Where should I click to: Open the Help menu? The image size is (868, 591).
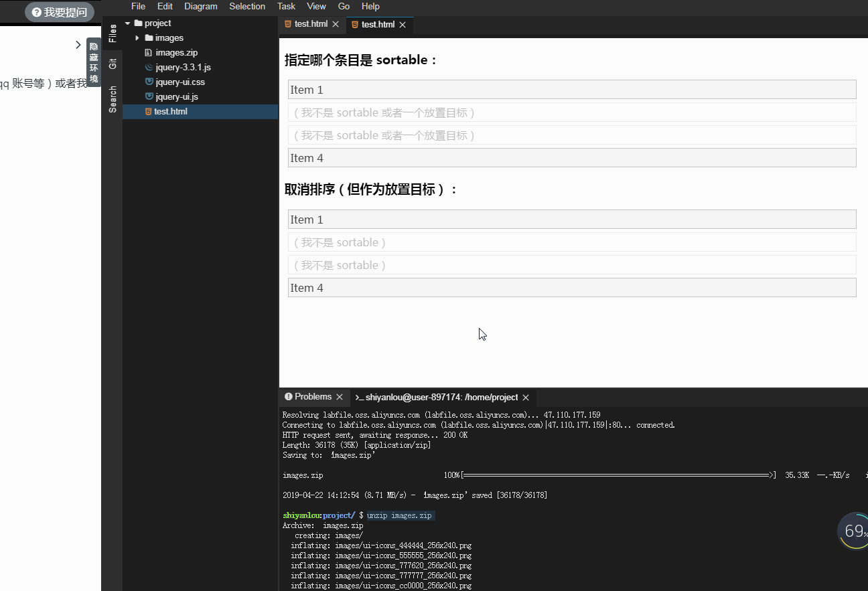[370, 6]
